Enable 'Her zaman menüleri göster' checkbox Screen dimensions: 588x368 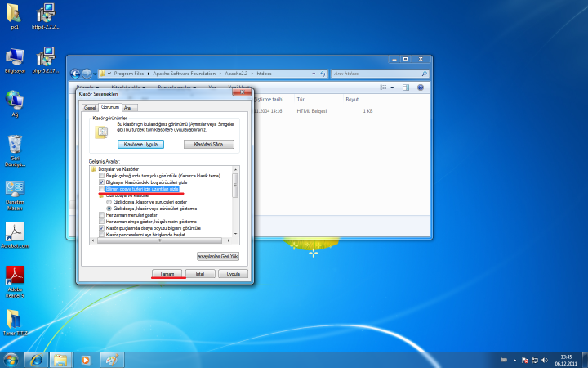pos(101,215)
